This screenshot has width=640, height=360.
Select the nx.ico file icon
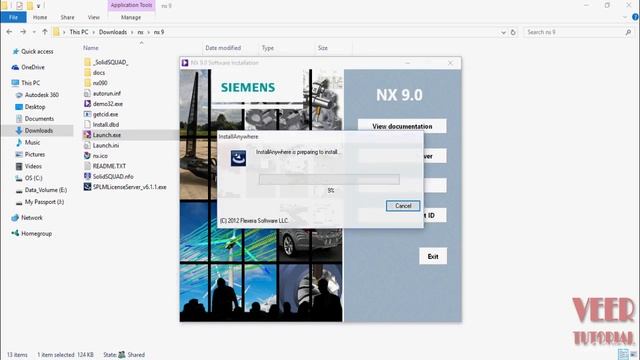pyautogui.click(x=87, y=156)
